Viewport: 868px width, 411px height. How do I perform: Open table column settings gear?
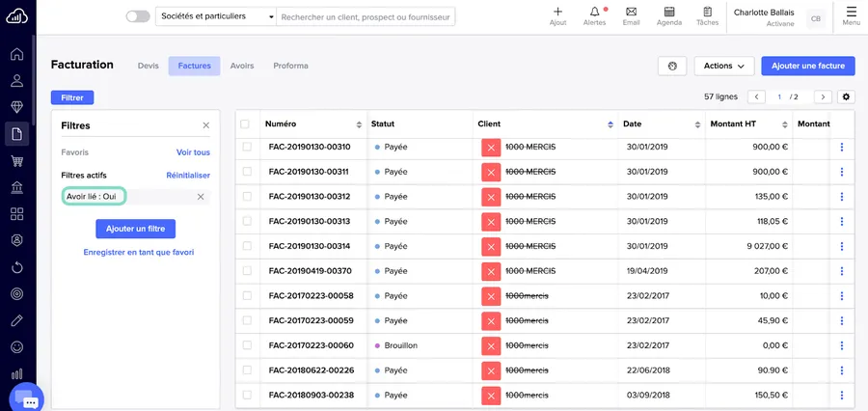tap(846, 96)
